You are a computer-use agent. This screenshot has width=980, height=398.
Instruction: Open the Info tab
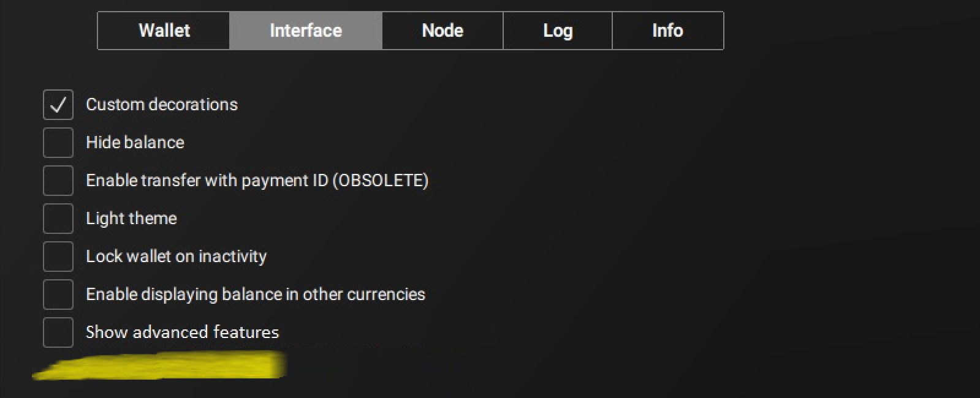[x=667, y=31]
